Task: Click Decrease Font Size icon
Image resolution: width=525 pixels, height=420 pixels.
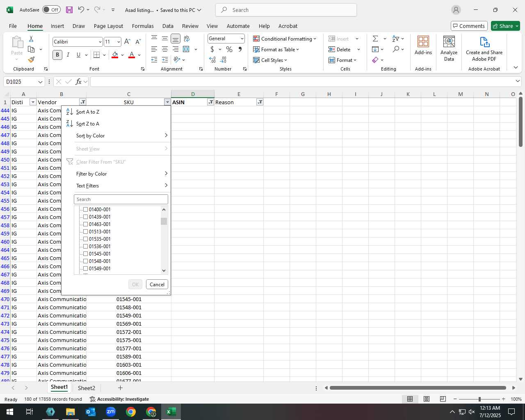Action: 138,41
